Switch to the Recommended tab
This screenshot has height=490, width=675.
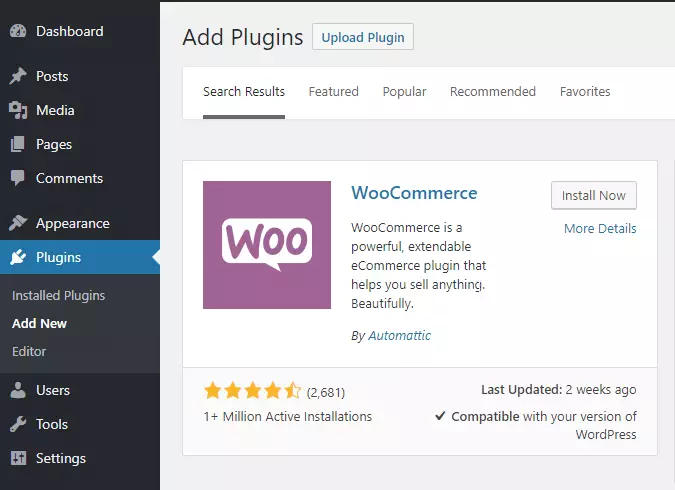click(x=493, y=92)
